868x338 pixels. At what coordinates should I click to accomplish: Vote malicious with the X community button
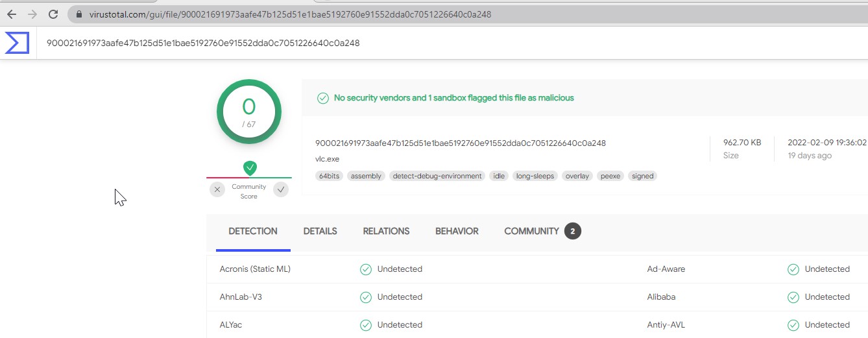click(x=217, y=189)
